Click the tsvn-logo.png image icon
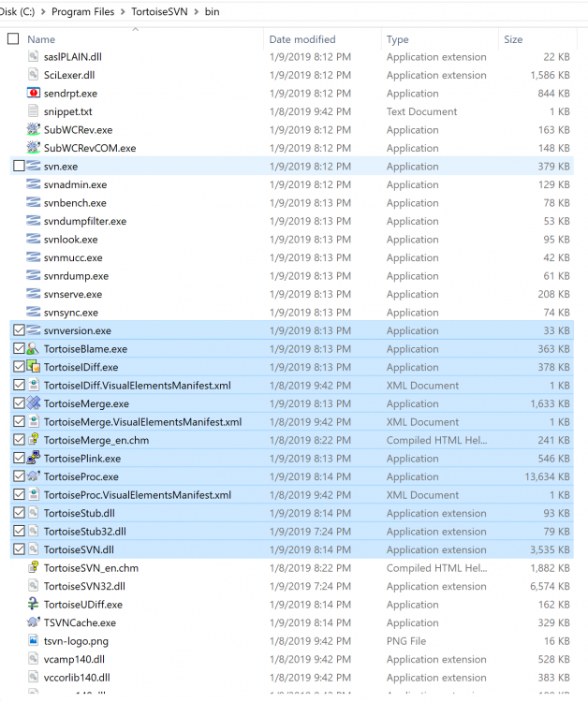This screenshot has width=588, height=702. [33, 640]
